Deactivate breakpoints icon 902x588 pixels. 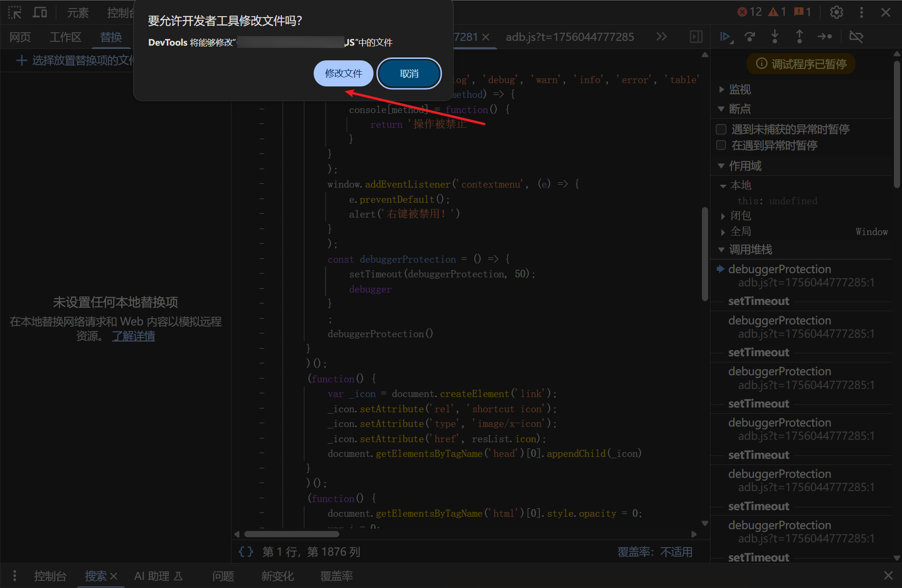(x=856, y=37)
